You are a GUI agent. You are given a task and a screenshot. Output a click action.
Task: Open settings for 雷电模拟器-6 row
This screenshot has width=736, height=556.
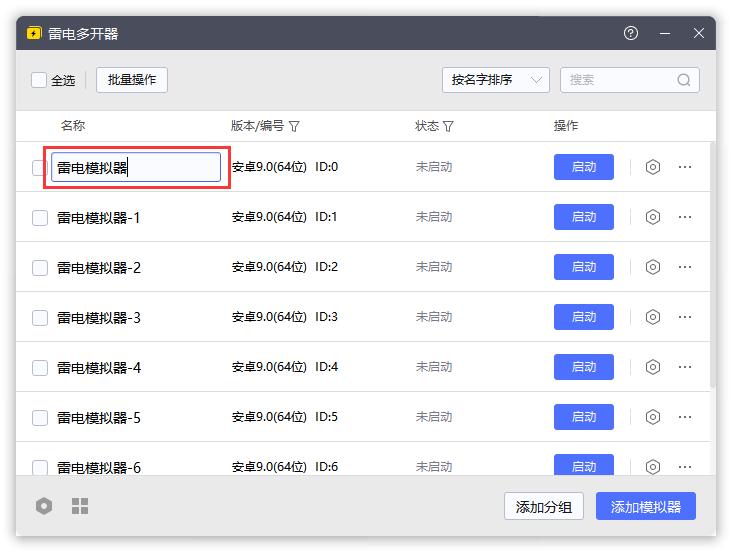click(x=652, y=467)
